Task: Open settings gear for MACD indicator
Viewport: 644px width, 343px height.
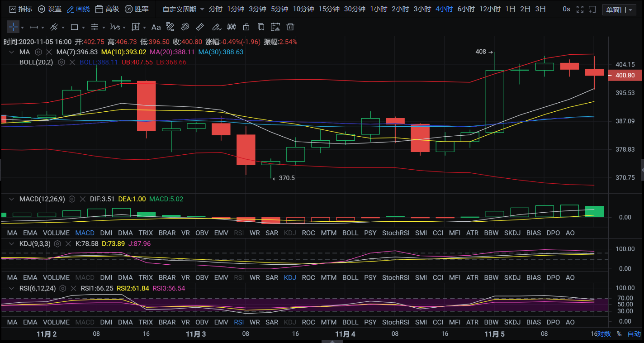Action: point(72,199)
